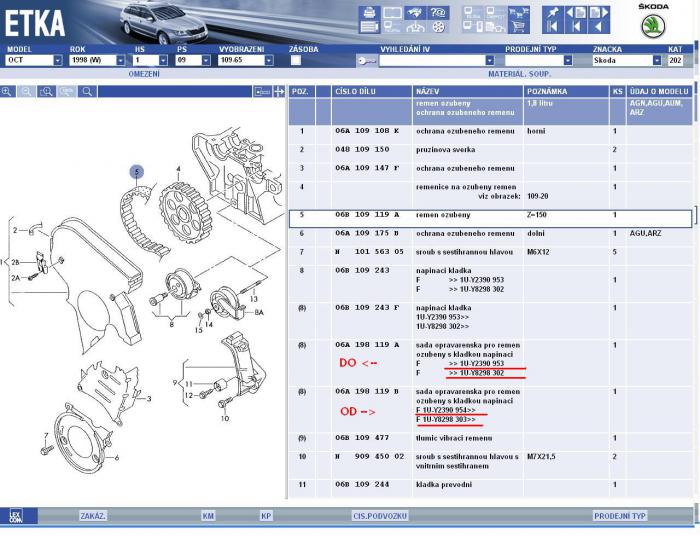700x544 pixels.
Task: Click the printer icon in top toolbar
Action: point(368,13)
